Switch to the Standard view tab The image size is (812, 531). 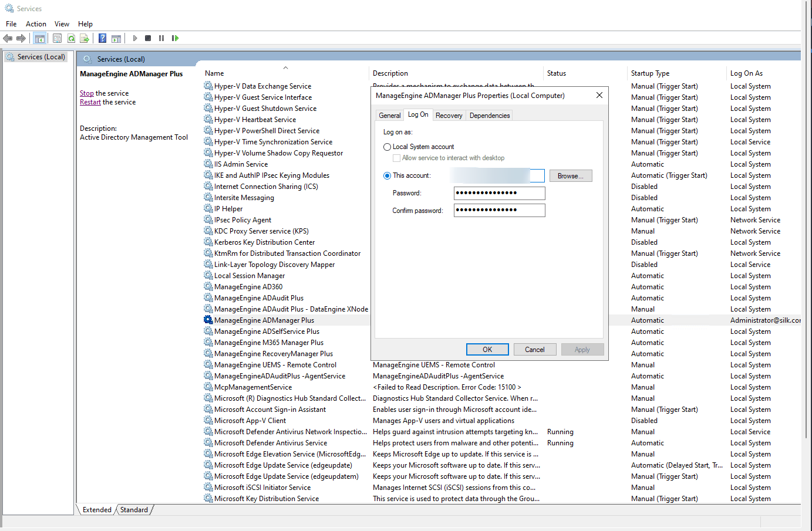[134, 510]
